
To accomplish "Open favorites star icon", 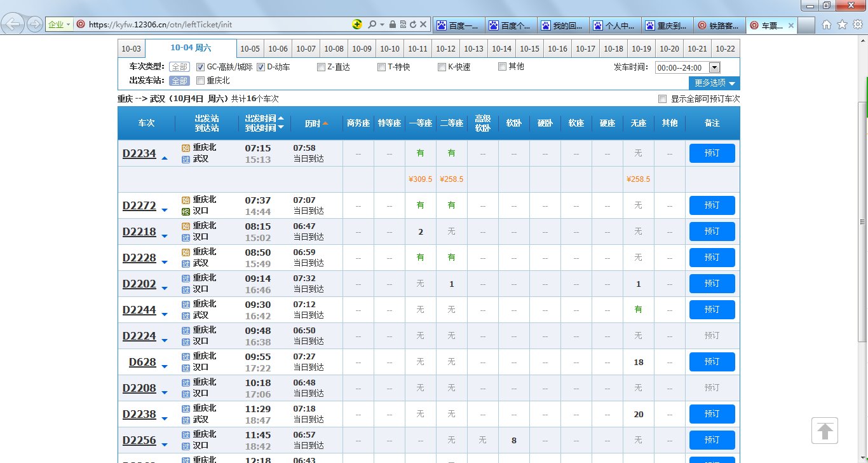I will click(842, 25).
